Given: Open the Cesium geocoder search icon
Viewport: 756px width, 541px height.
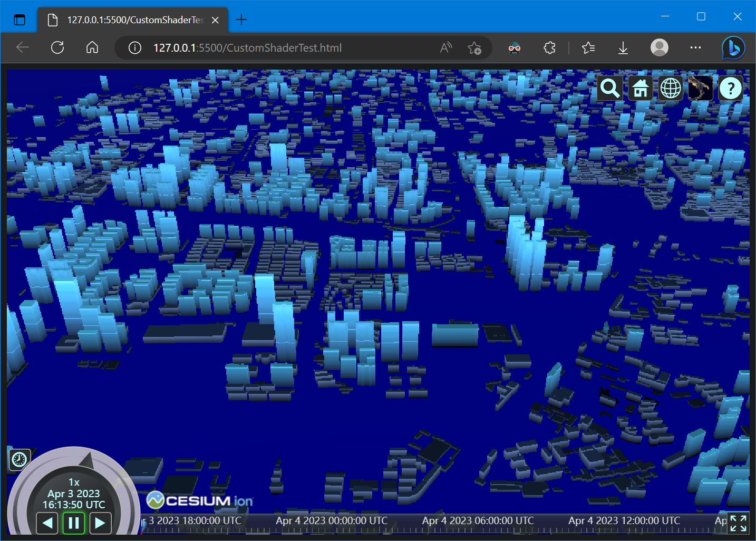Looking at the screenshot, I should (609, 89).
